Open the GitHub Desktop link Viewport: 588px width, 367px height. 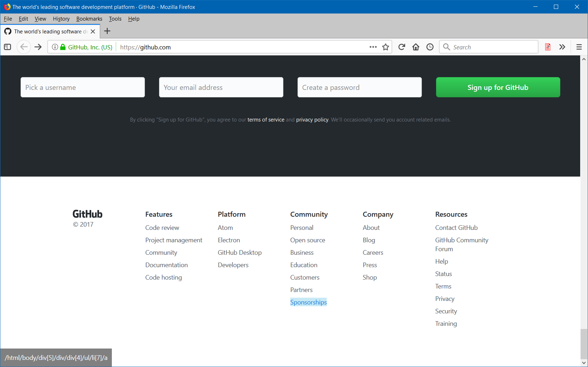coord(240,253)
